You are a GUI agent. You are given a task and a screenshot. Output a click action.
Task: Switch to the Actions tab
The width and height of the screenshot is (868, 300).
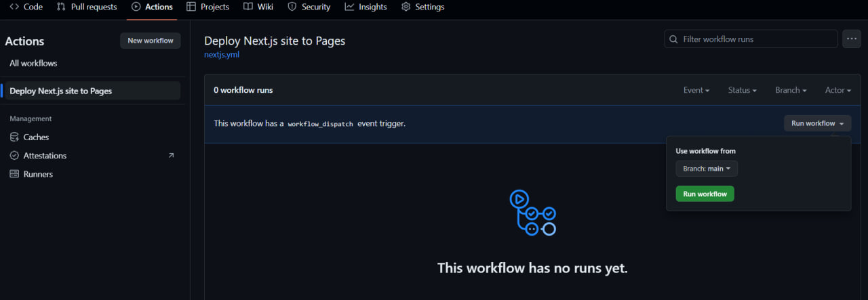pyautogui.click(x=152, y=7)
